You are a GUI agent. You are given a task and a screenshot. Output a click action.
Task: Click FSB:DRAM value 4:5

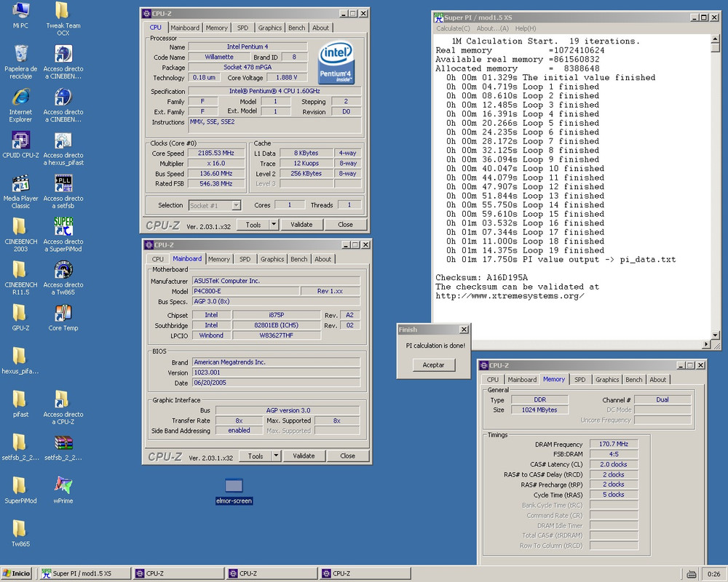614,455
